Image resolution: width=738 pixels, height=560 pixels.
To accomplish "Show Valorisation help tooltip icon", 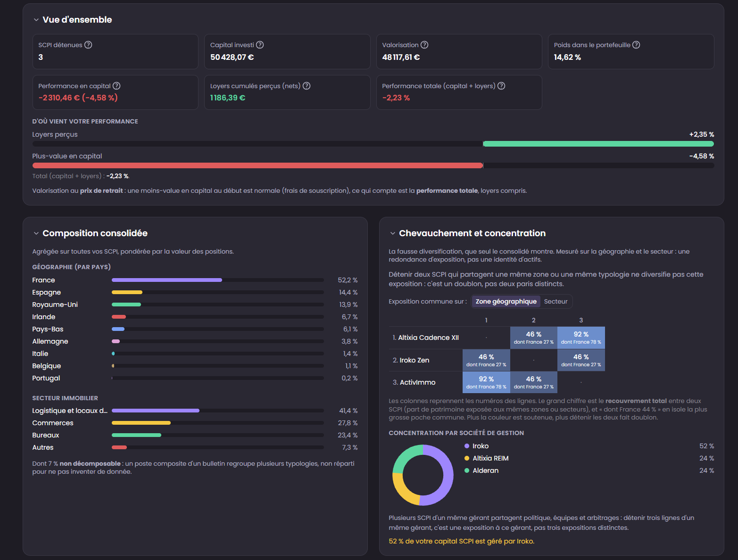I will click(x=424, y=45).
